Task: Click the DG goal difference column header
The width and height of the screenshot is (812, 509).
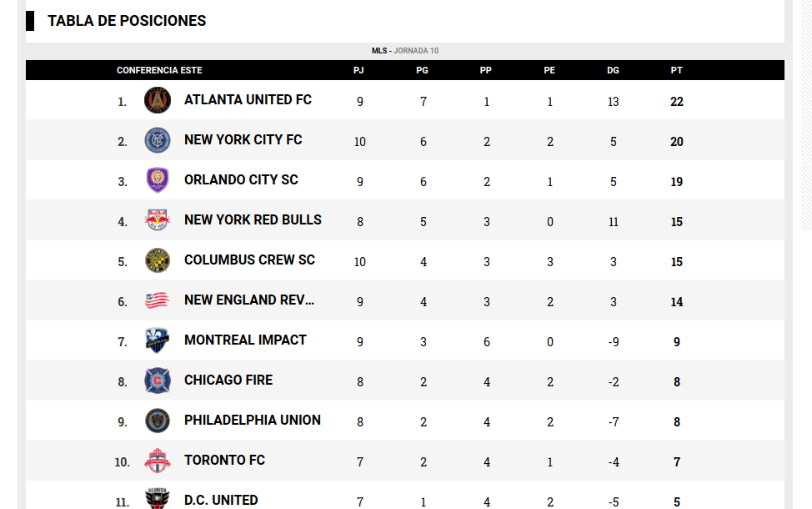Action: coord(613,71)
